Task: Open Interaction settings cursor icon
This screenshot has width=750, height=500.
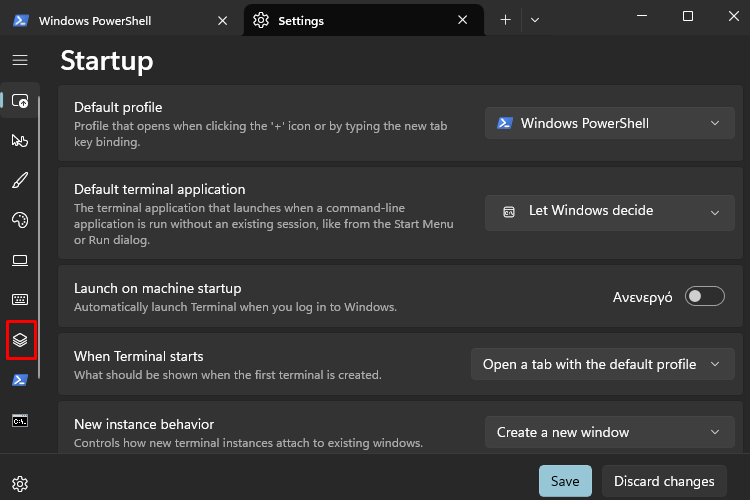Action: point(20,140)
